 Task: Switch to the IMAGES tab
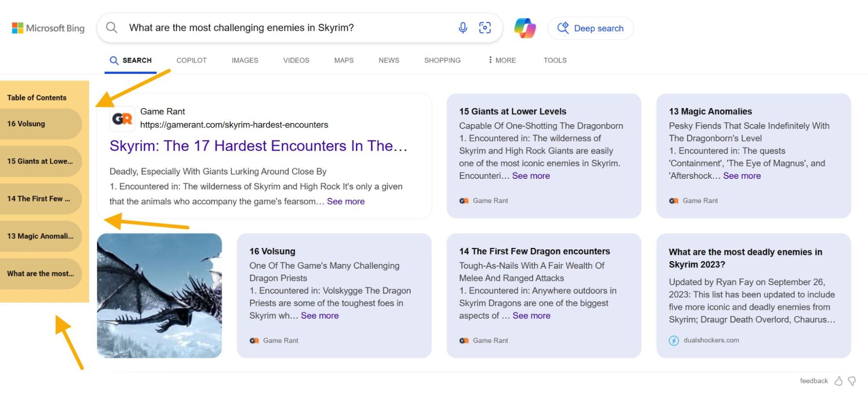[x=244, y=60]
